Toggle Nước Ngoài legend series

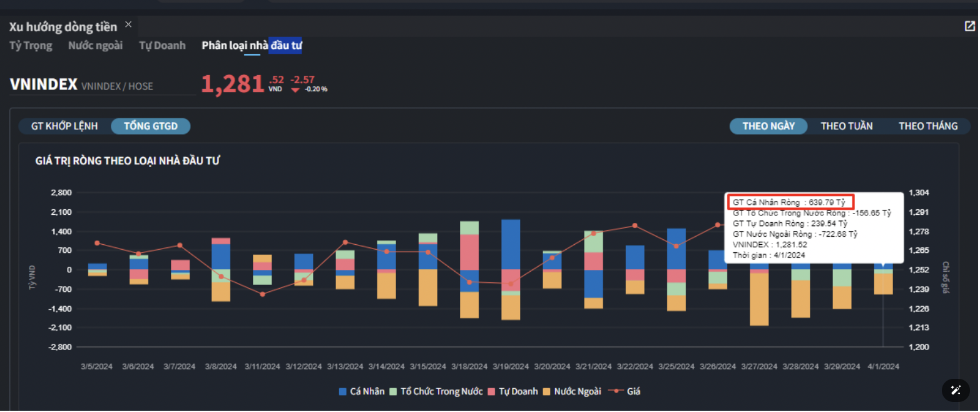coord(571,391)
